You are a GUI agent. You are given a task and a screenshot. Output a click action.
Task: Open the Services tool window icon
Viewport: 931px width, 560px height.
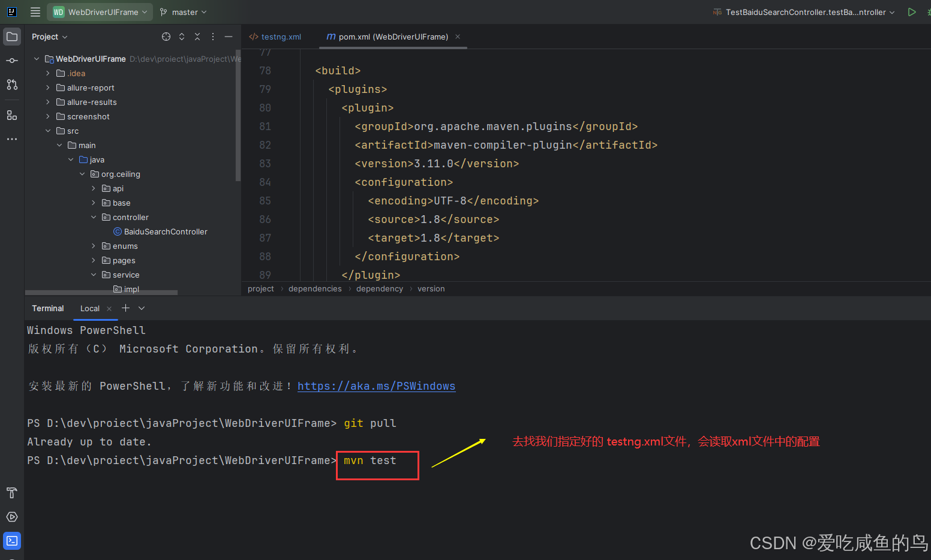(12, 517)
